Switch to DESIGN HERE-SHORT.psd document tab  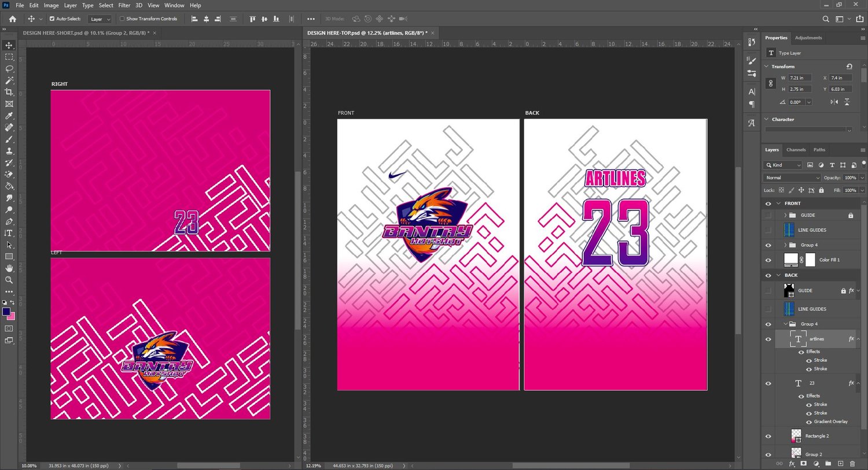pyautogui.click(x=86, y=33)
